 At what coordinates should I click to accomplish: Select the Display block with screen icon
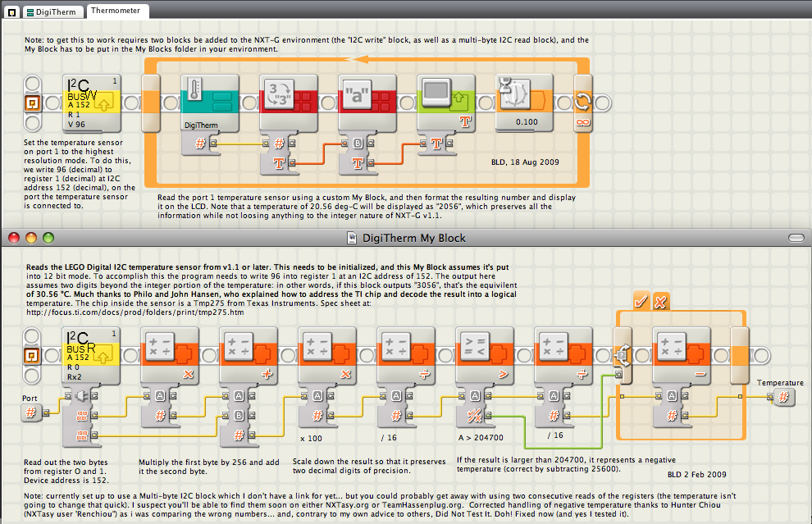click(446, 103)
